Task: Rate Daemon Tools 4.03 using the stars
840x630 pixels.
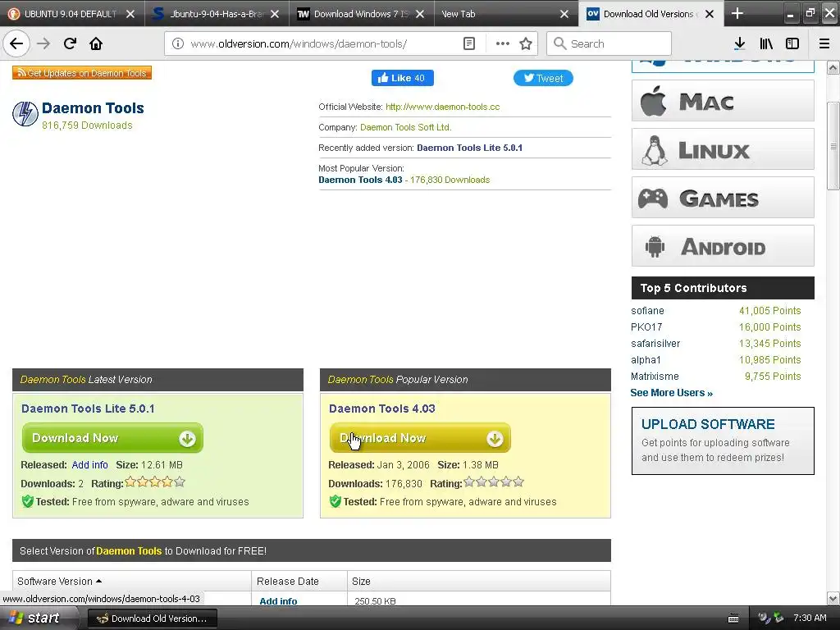Action: (493, 482)
